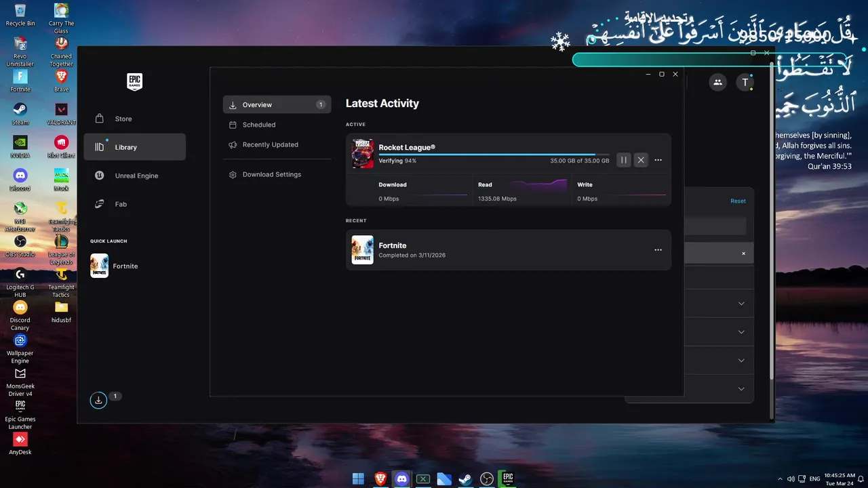
Task: Click Epic Games icon in the taskbar
Action: 507,479
